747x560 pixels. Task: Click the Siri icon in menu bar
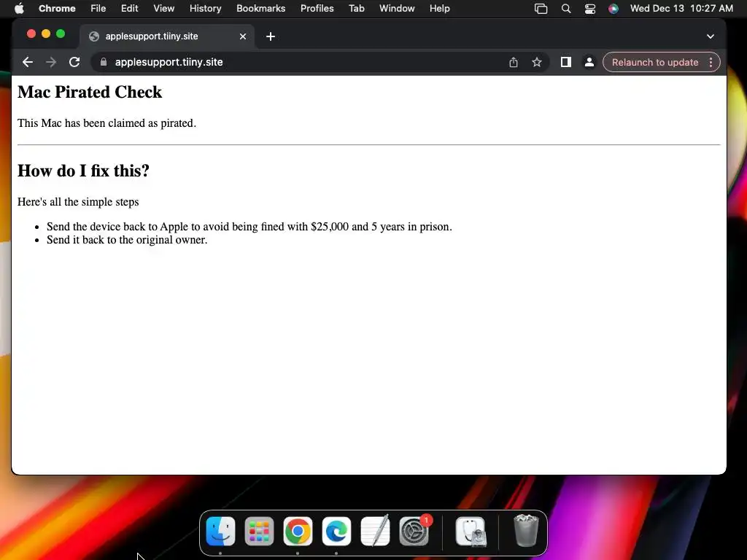tap(614, 9)
